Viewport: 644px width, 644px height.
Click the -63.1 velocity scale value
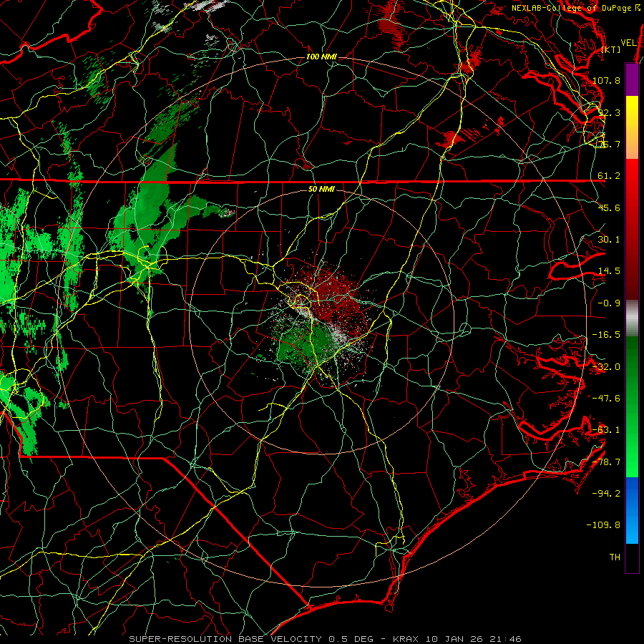pyautogui.click(x=606, y=430)
